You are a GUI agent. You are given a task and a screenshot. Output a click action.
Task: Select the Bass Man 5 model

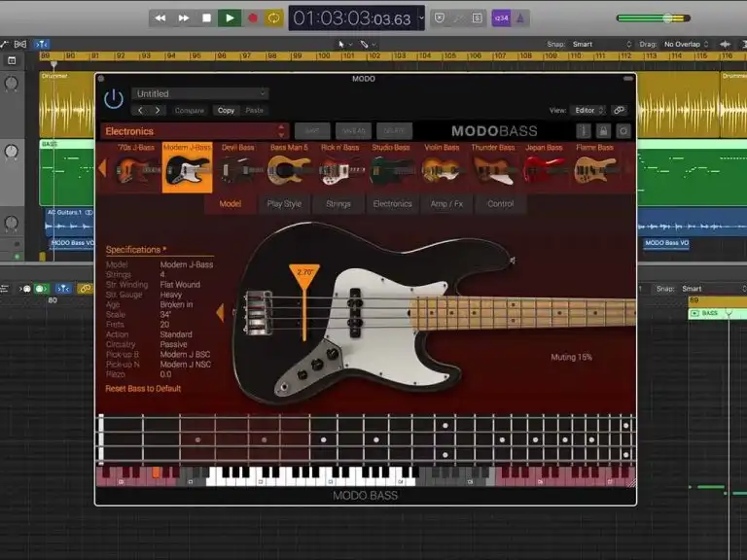[x=289, y=166]
